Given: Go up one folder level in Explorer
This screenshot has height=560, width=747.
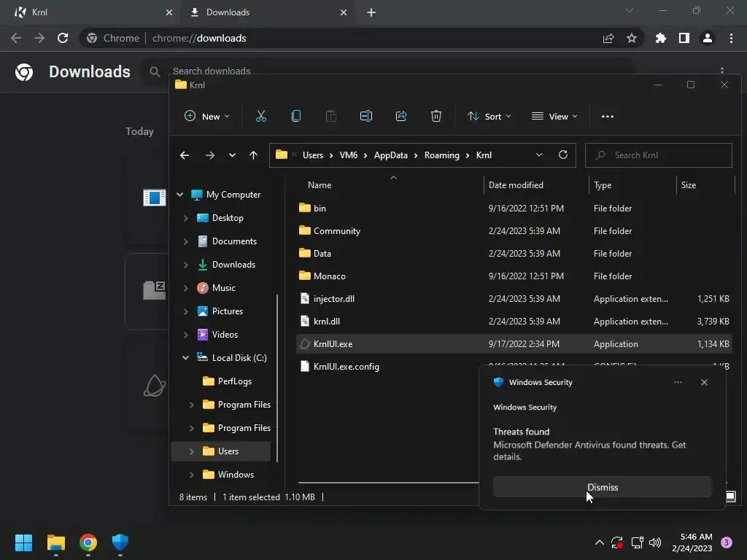Looking at the screenshot, I should pyautogui.click(x=253, y=155).
